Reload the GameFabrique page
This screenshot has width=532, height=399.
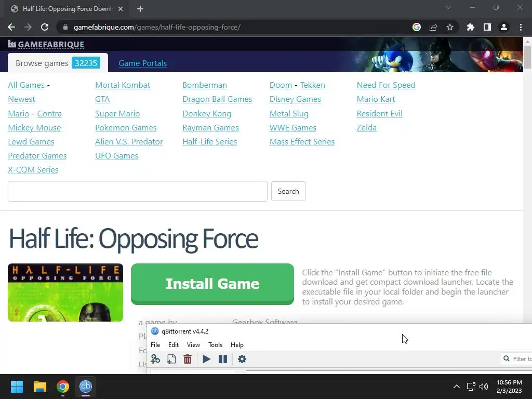45,27
